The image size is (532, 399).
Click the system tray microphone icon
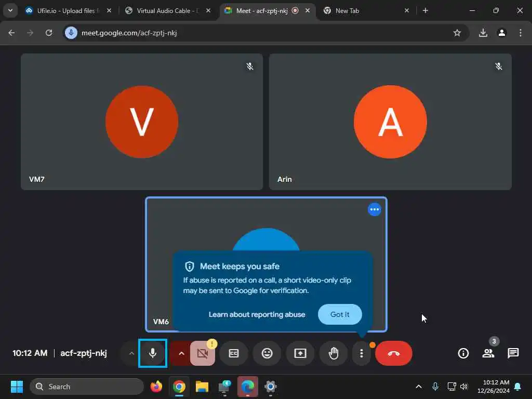pyautogui.click(x=435, y=387)
